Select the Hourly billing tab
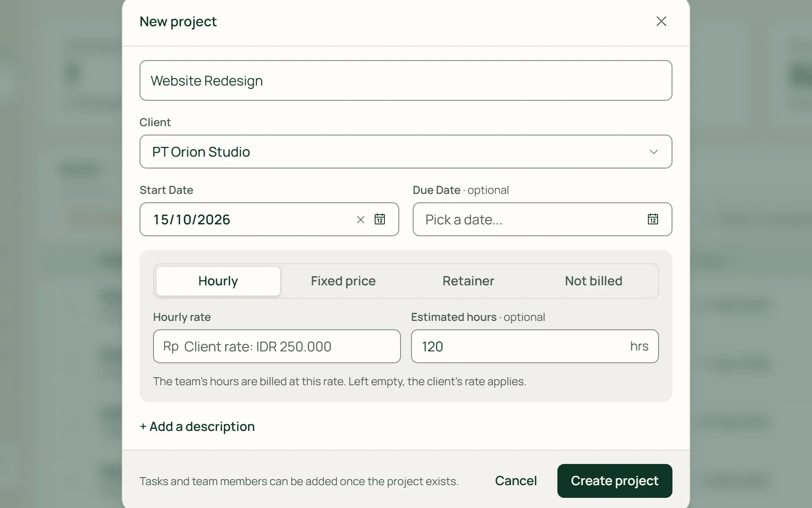This screenshot has width=812, height=508. 218,281
